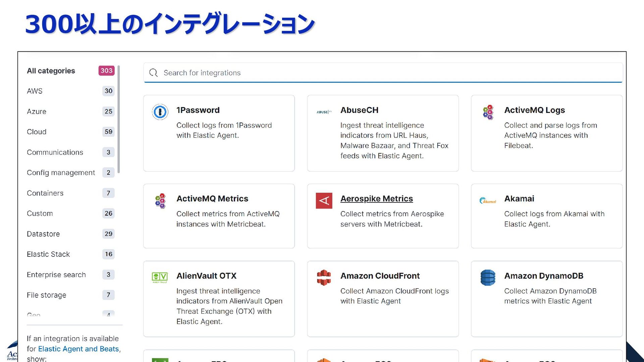Click the Aerospike Metrics description text
644x362 pixels.
pos(392,219)
